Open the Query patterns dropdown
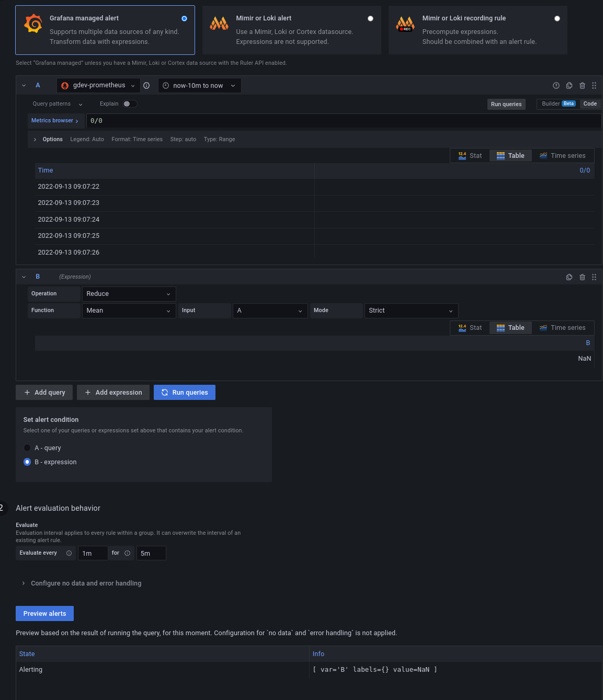The image size is (603, 700). [56, 104]
